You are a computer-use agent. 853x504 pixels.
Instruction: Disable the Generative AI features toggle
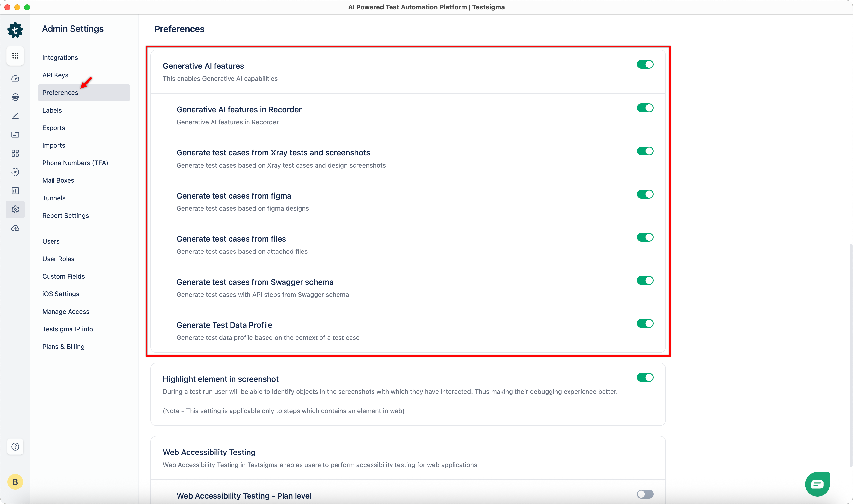pos(645,65)
